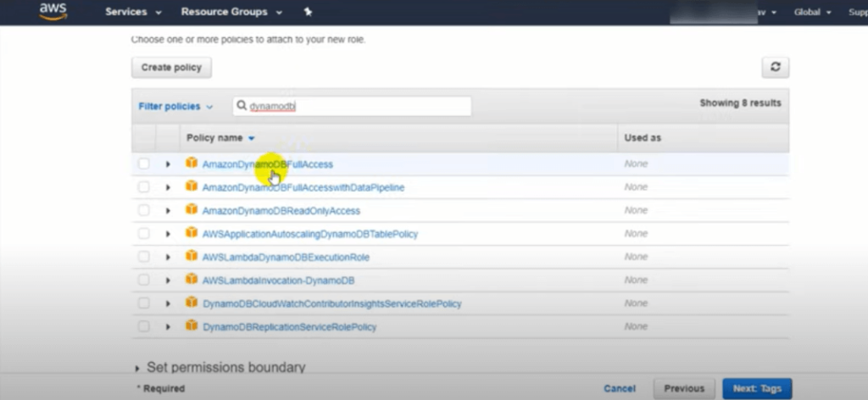Viewport: 868px width, 400px height.
Task: Click the refresh policies icon button
Action: (775, 68)
